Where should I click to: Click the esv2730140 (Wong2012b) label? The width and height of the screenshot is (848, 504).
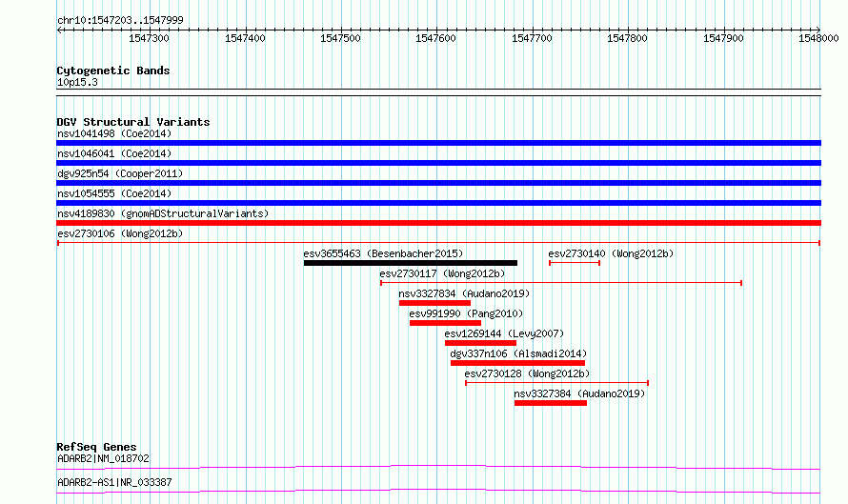(x=611, y=253)
